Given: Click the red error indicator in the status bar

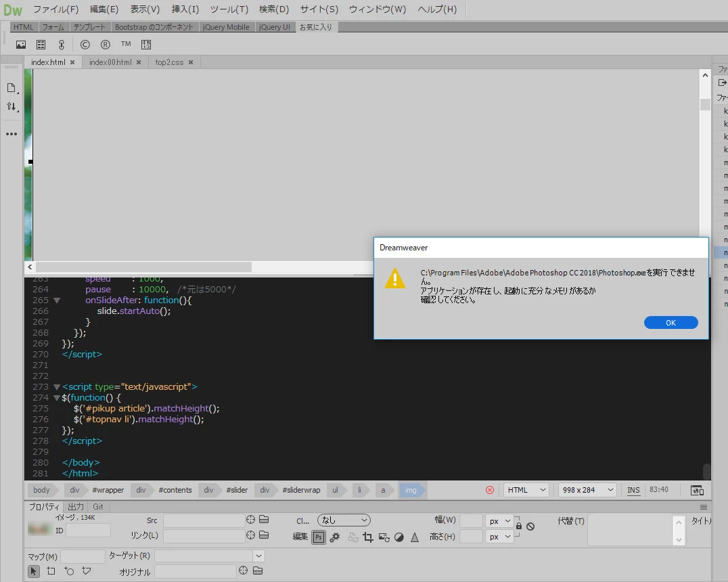Looking at the screenshot, I should click(x=490, y=490).
